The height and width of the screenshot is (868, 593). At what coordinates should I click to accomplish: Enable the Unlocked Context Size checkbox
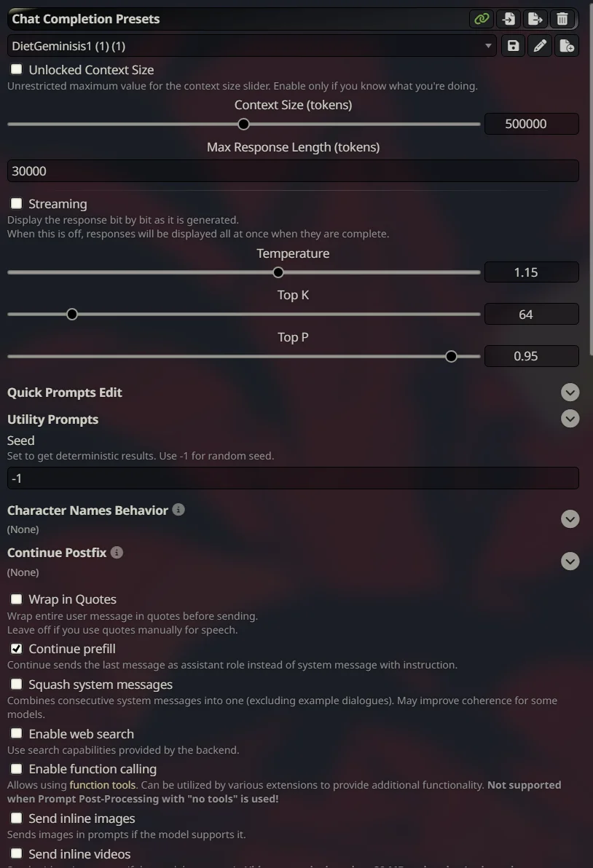pyautogui.click(x=16, y=70)
